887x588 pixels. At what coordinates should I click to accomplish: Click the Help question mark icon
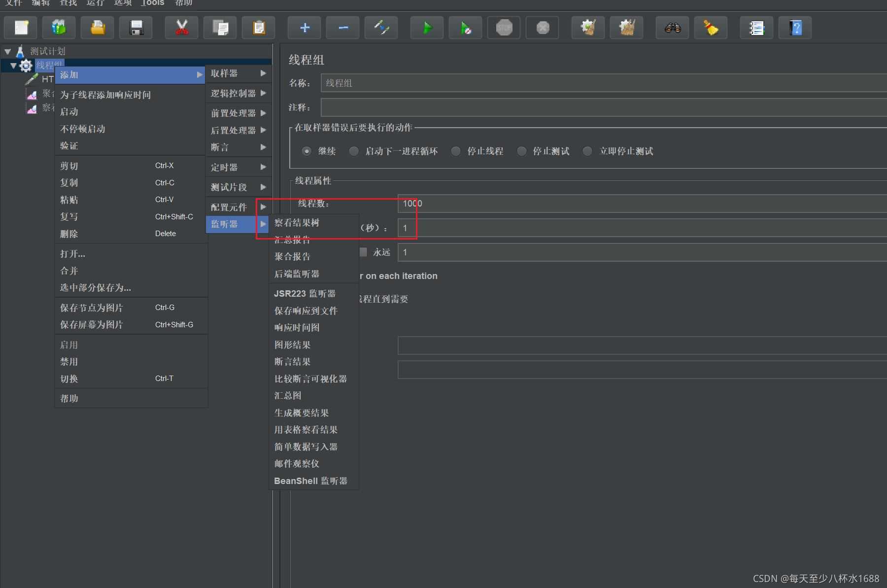click(x=795, y=28)
